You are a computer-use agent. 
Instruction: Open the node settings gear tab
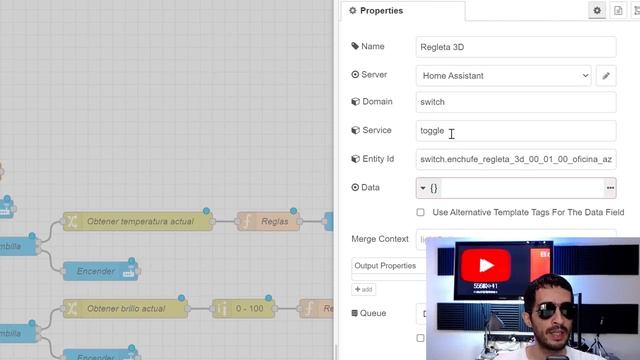pos(597,10)
